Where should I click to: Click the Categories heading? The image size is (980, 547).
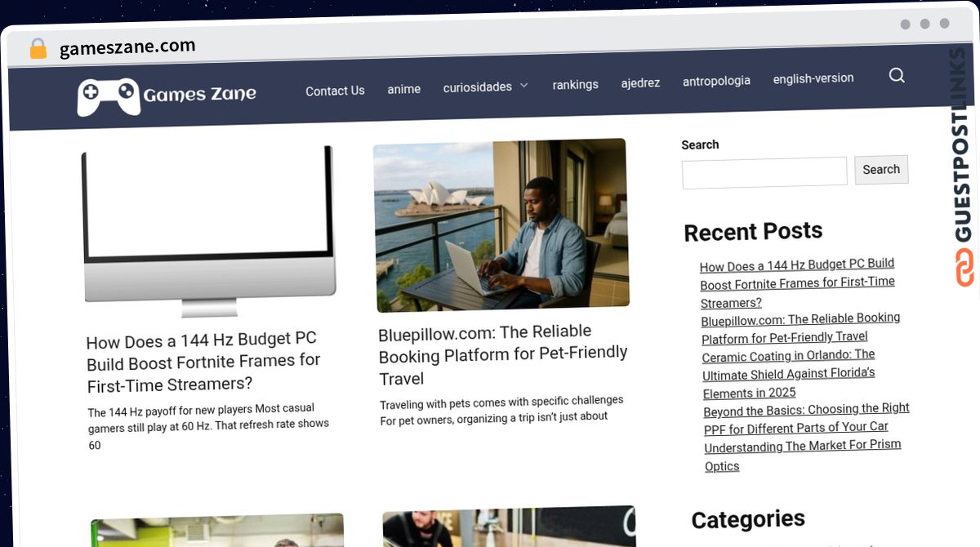tap(748, 519)
